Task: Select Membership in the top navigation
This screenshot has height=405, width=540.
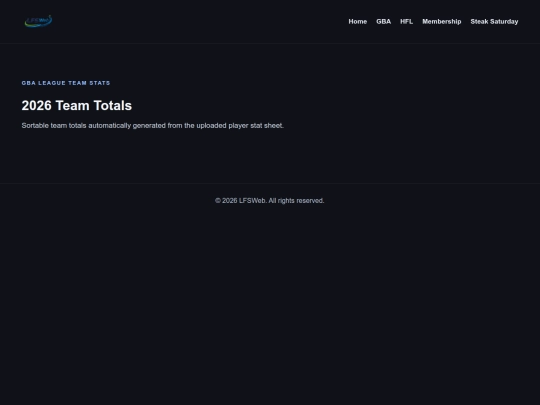Action: pyautogui.click(x=442, y=21)
